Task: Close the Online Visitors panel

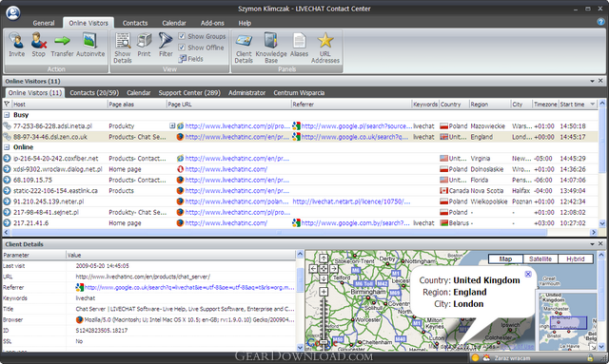Action: coord(600,81)
